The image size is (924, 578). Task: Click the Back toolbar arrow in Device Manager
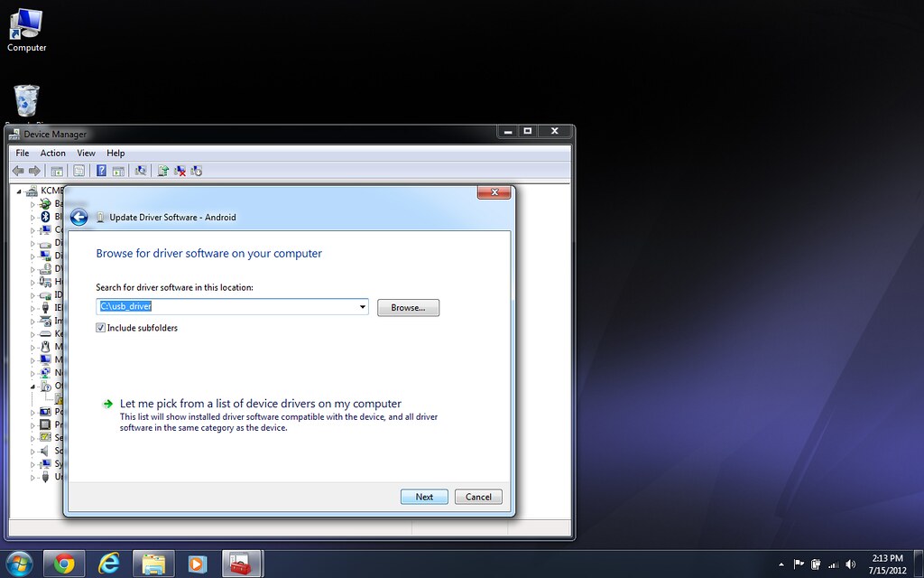18,171
